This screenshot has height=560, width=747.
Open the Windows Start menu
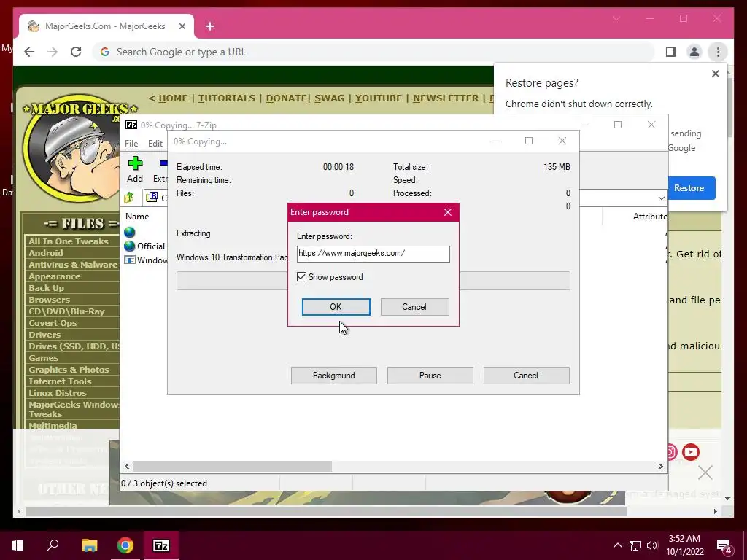(x=18, y=545)
